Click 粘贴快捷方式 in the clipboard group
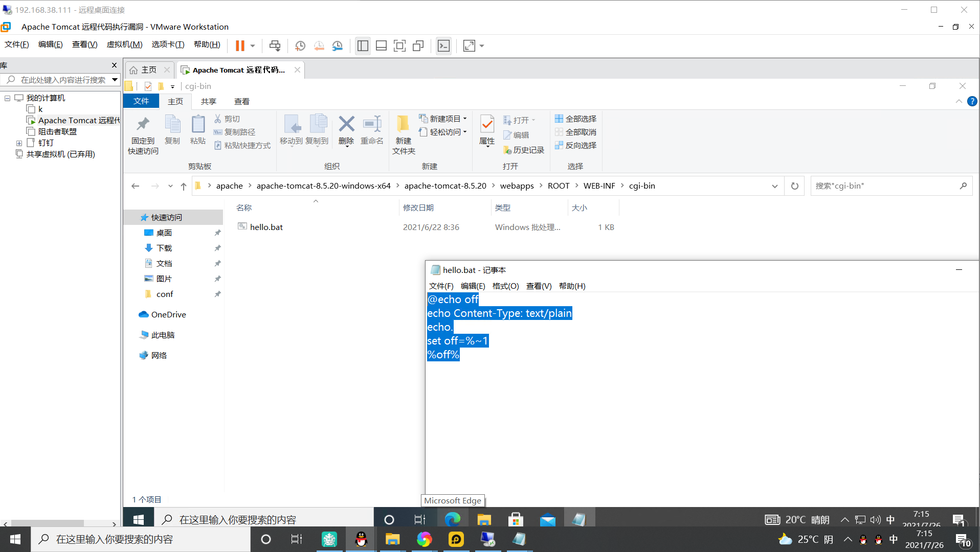The width and height of the screenshot is (980, 552). 242,145
